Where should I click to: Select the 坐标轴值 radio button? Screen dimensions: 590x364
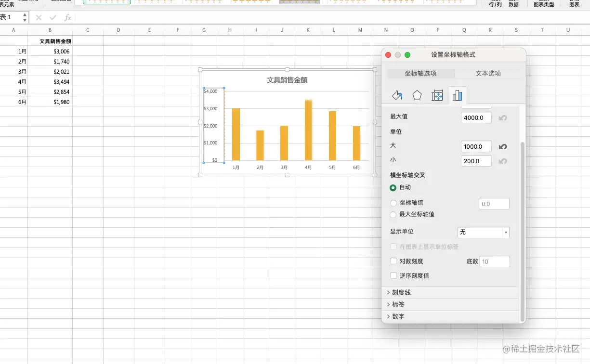(x=393, y=203)
